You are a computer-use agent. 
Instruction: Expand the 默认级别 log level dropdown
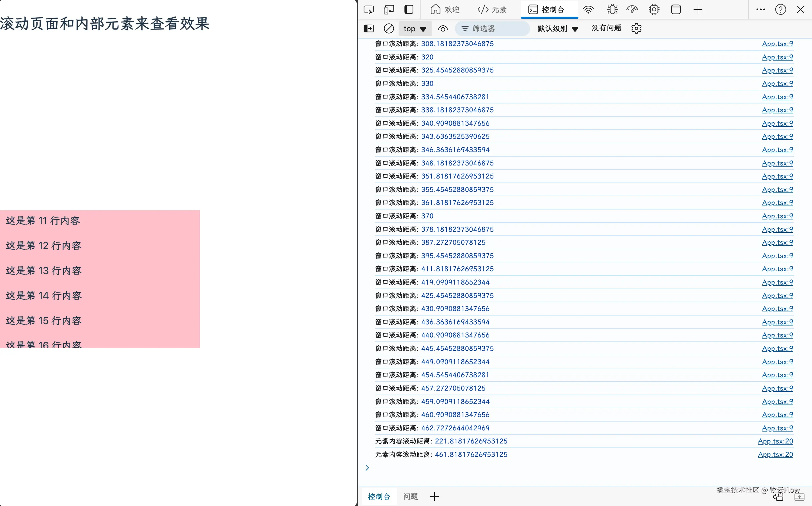click(558, 29)
